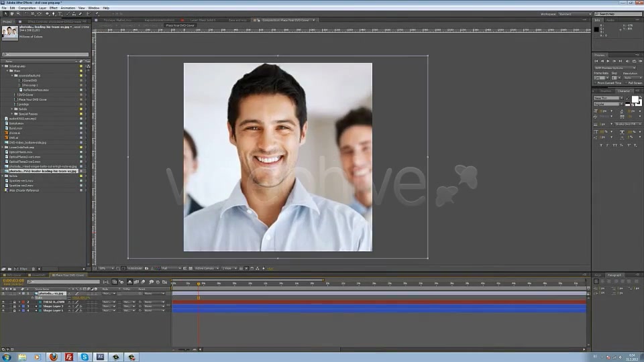Viewport: 644px width, 362px height.
Task: Delete selected item with Project trash icon
Action: pos(34,269)
